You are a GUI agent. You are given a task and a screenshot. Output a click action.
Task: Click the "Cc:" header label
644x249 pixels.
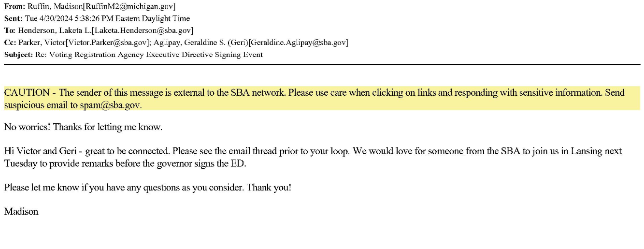(10, 43)
